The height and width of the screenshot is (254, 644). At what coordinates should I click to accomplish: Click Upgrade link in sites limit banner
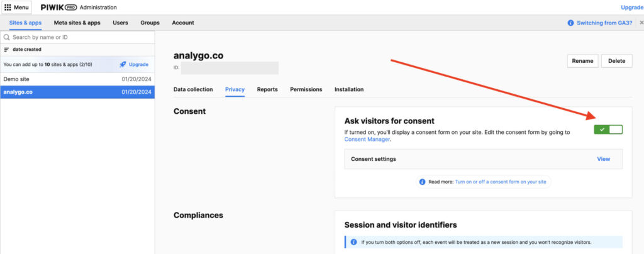coord(139,64)
